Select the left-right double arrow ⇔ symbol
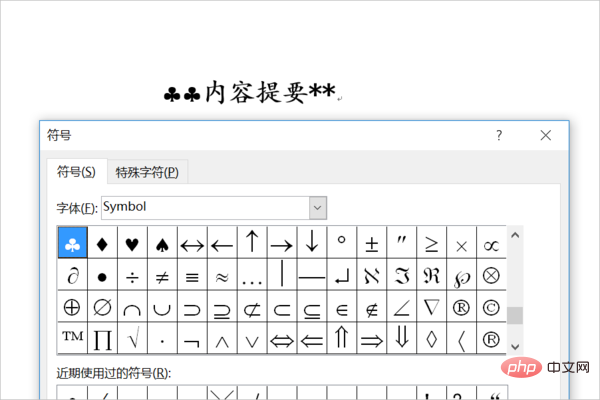 282,338
